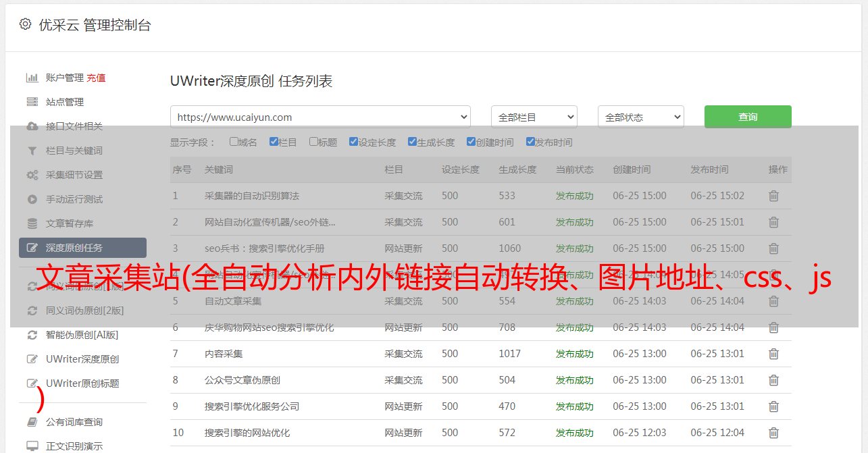Click the database icon for 文章暂存库
The height and width of the screenshot is (453, 868).
[32, 223]
